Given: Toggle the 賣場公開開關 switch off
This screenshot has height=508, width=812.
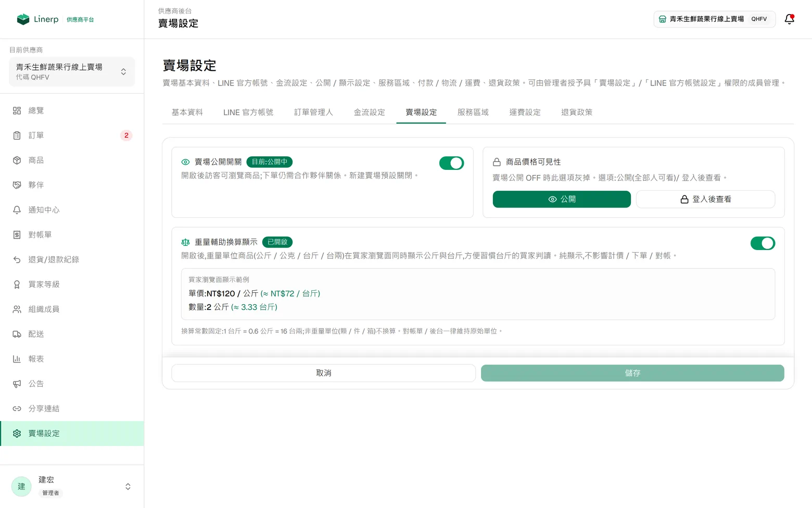Looking at the screenshot, I should 451,163.
